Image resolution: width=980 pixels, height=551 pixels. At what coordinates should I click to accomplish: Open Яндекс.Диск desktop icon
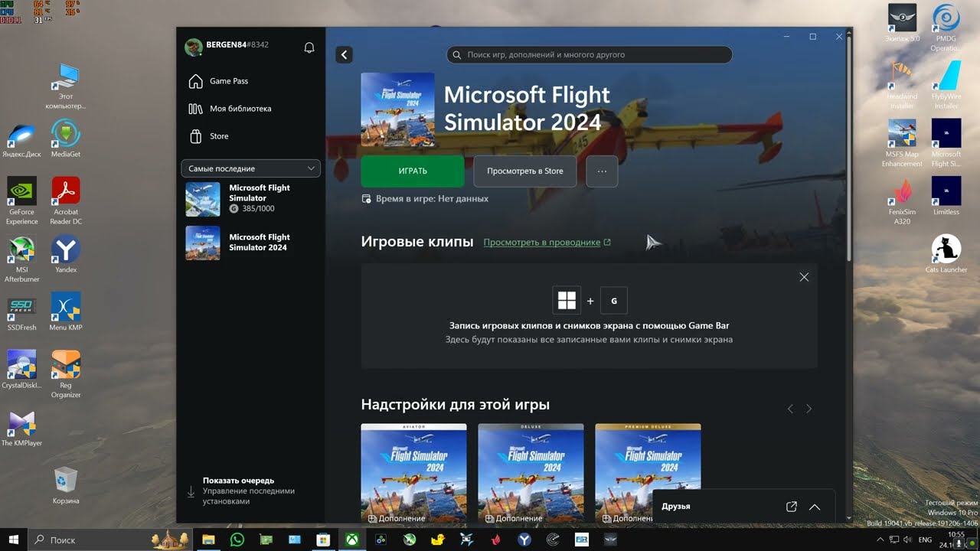click(21, 139)
